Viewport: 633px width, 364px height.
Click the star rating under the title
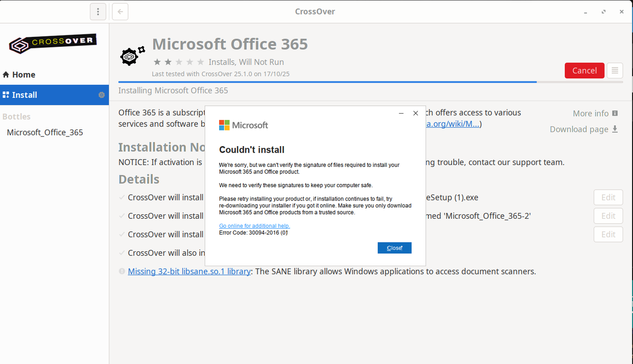point(179,62)
